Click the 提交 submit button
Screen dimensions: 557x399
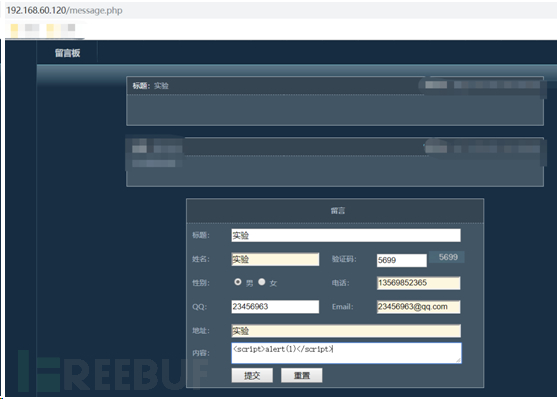pyautogui.click(x=252, y=375)
